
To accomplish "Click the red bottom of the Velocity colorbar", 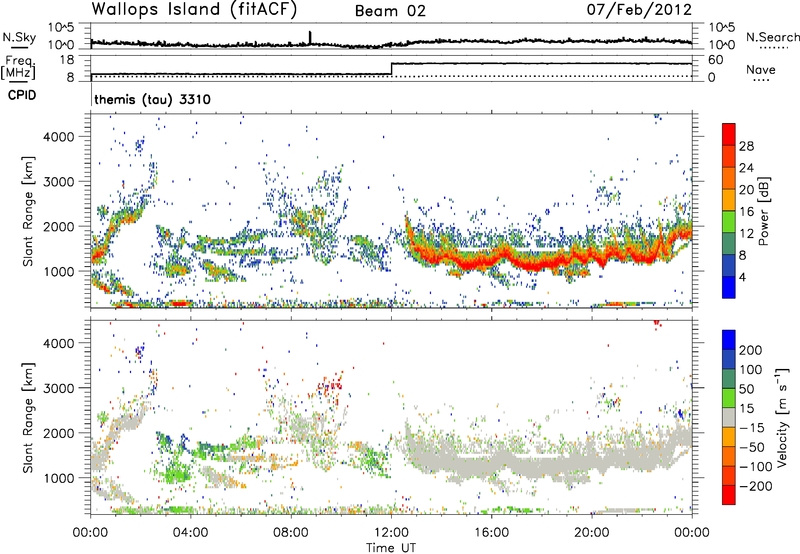I will tap(729, 495).
